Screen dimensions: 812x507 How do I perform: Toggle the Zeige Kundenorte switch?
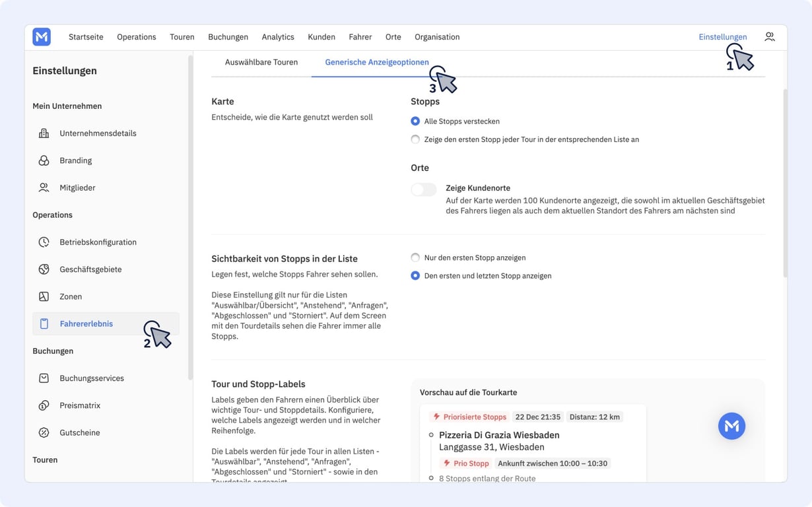pos(424,189)
